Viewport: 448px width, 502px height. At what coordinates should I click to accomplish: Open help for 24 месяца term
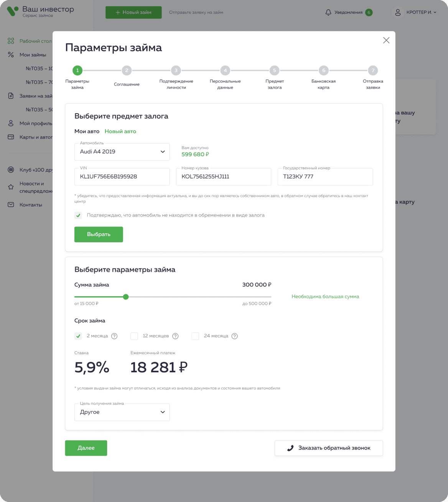point(235,336)
